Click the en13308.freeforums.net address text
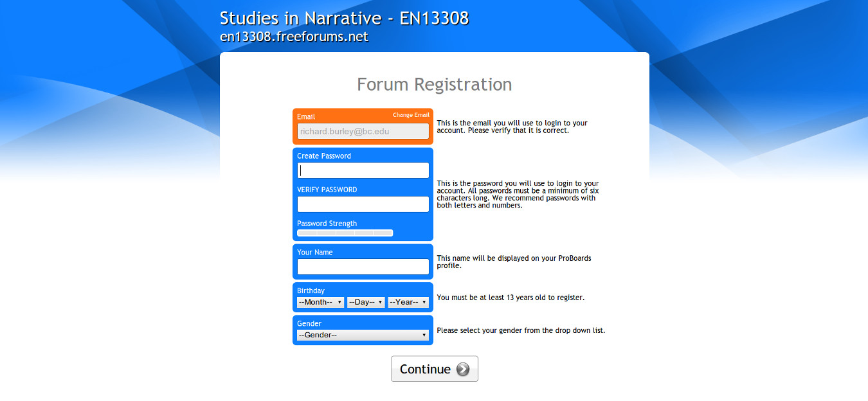868x401 pixels. [294, 37]
